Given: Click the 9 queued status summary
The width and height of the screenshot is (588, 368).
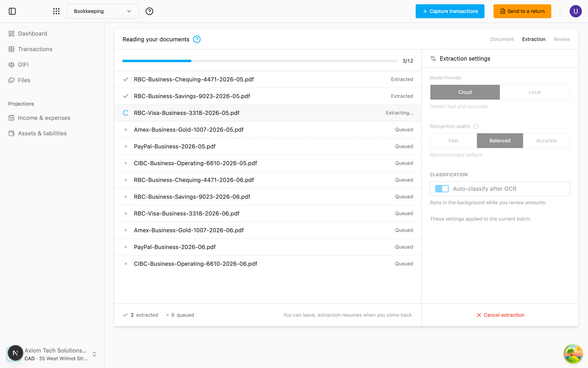Looking at the screenshot, I should point(180,315).
